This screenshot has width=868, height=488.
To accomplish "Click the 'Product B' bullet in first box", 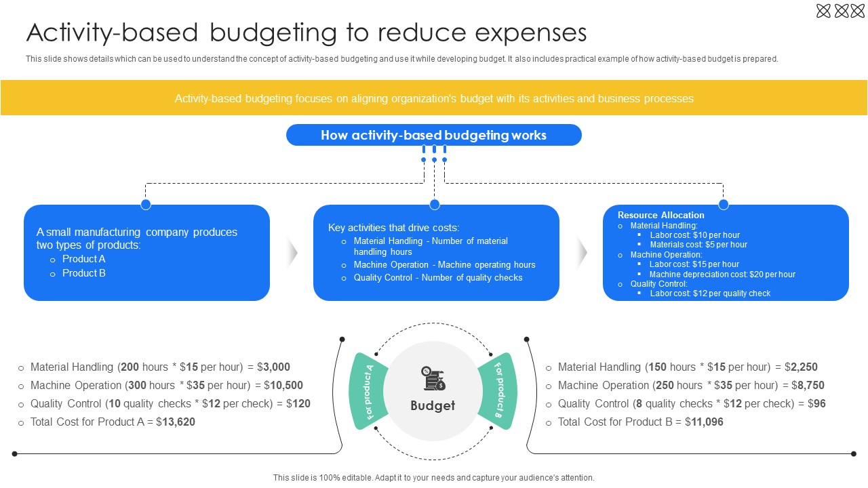I will (84, 273).
